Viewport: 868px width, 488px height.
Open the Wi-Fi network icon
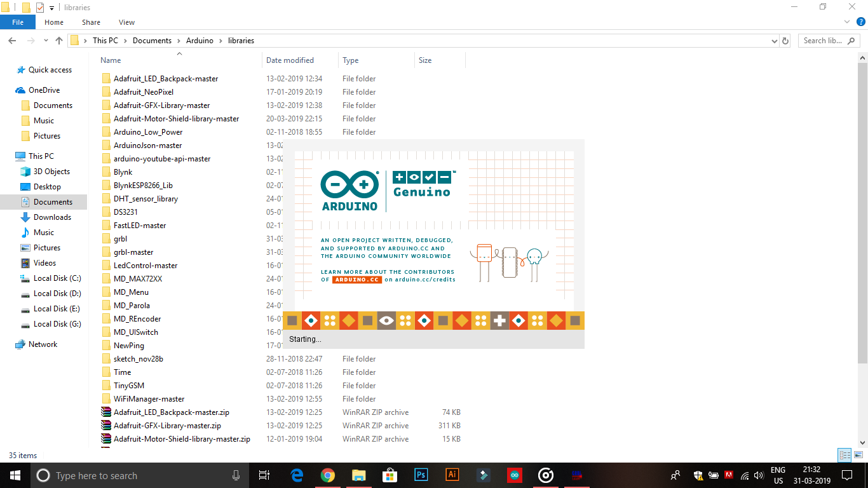coord(745,476)
